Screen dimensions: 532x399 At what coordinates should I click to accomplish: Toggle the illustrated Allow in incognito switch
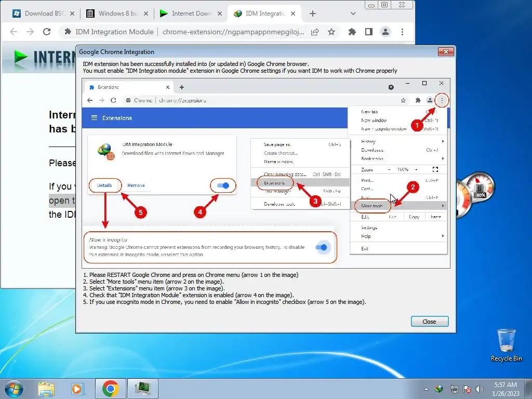pos(321,247)
